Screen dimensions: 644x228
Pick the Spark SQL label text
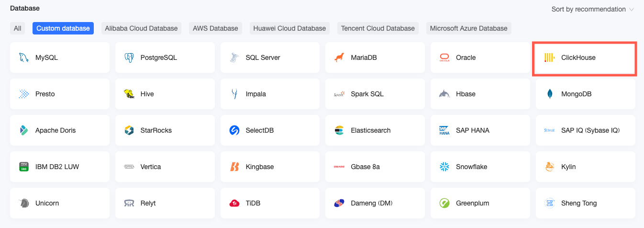pyautogui.click(x=367, y=94)
